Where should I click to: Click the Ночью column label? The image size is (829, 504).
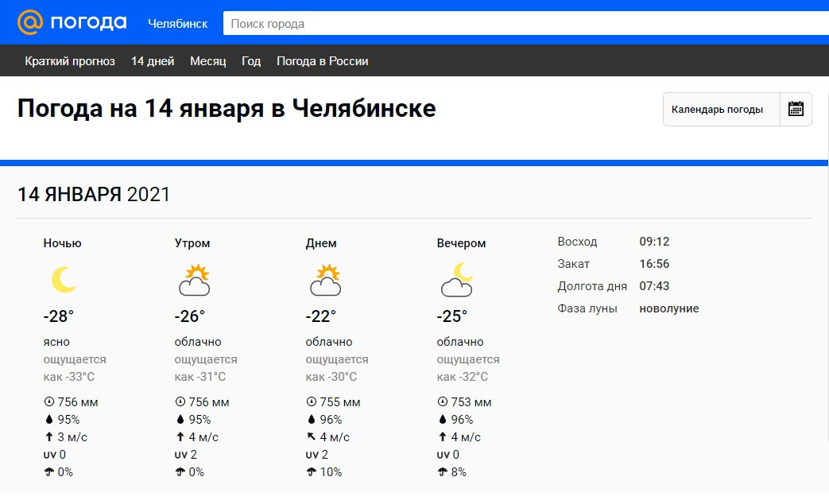[62, 242]
